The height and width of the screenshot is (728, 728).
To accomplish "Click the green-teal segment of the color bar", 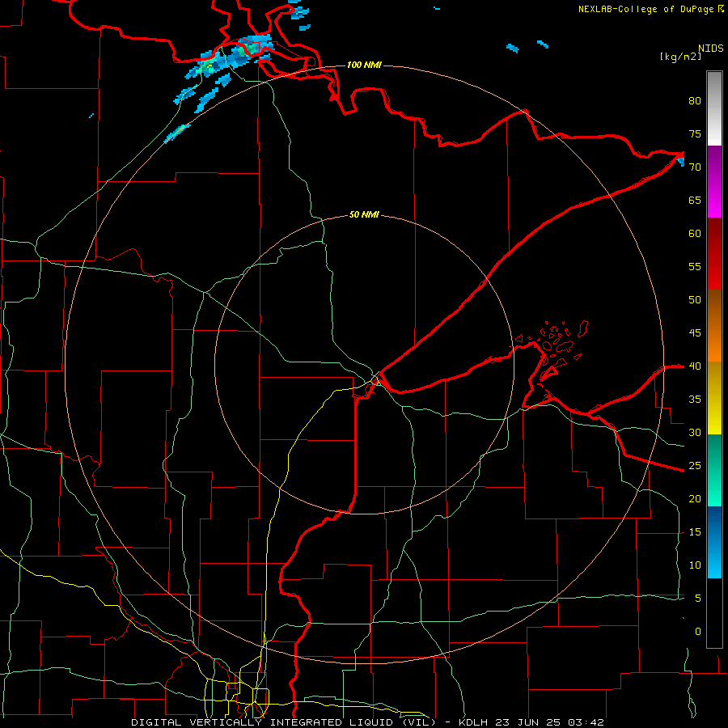I will point(714,470).
